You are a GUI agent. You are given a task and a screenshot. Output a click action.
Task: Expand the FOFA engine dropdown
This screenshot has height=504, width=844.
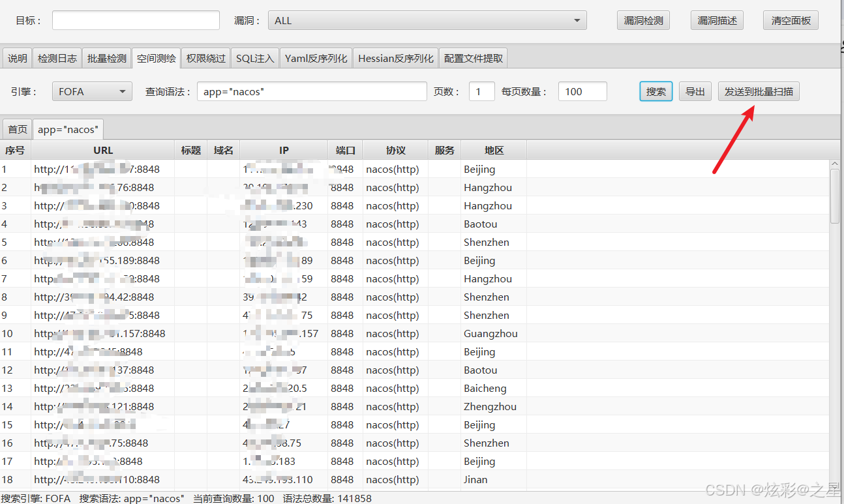tap(92, 91)
